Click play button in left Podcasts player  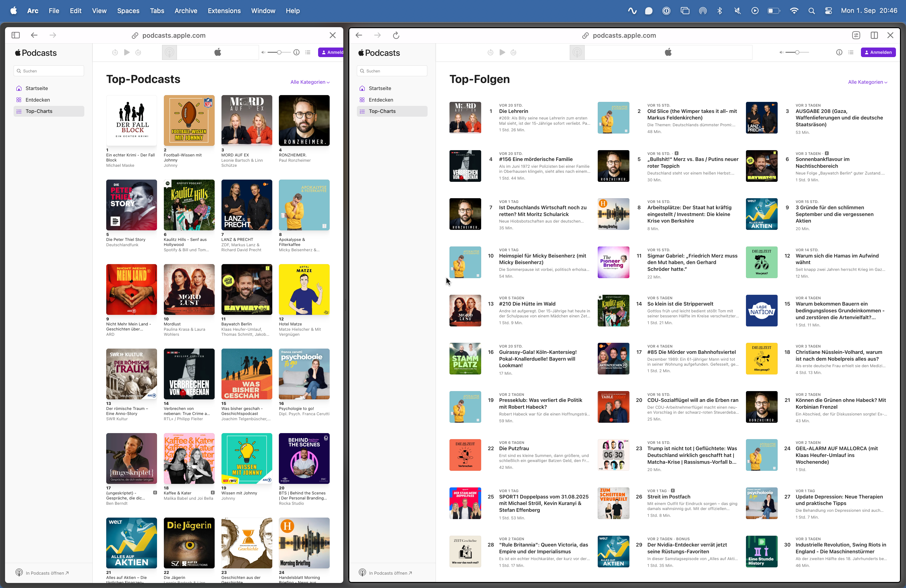127,52
